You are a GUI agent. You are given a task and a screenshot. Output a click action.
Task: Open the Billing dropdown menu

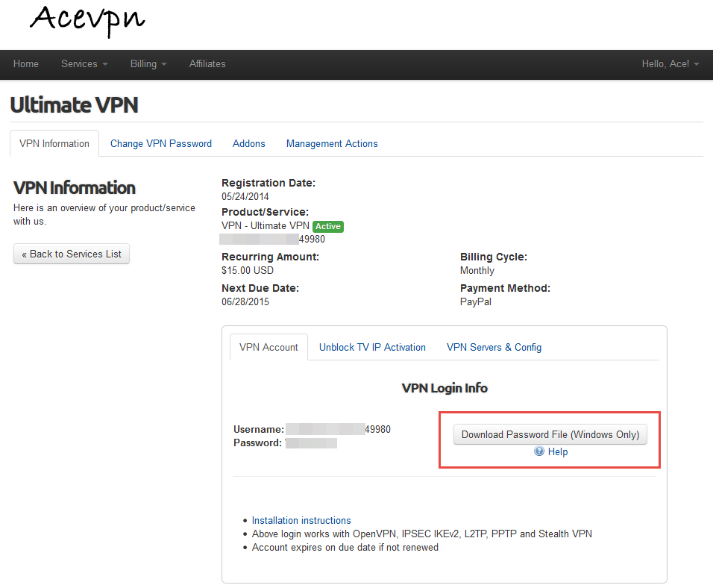point(148,64)
